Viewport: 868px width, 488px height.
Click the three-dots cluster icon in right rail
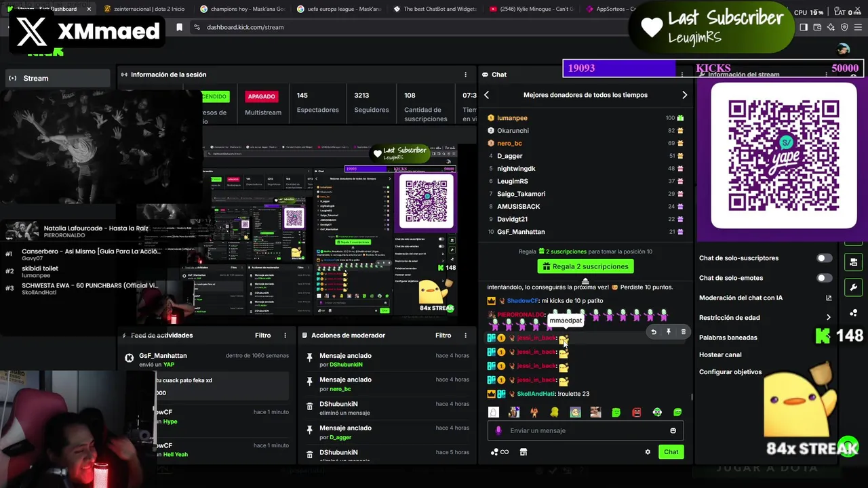click(853, 312)
